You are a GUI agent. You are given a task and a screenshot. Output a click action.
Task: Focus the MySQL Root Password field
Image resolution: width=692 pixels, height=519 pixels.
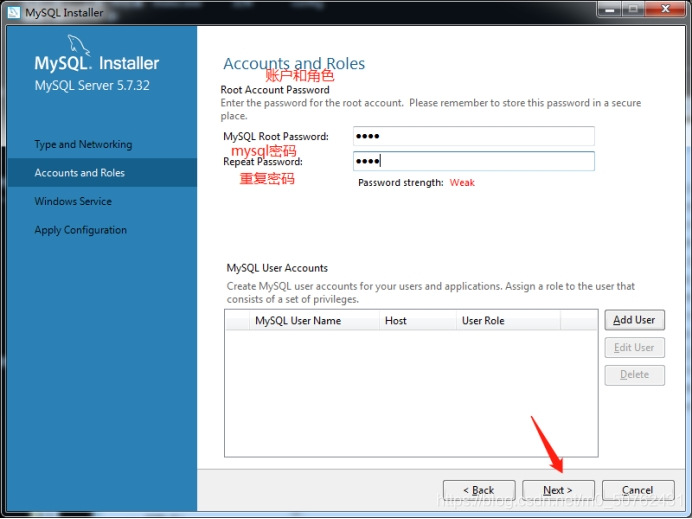tap(474, 136)
